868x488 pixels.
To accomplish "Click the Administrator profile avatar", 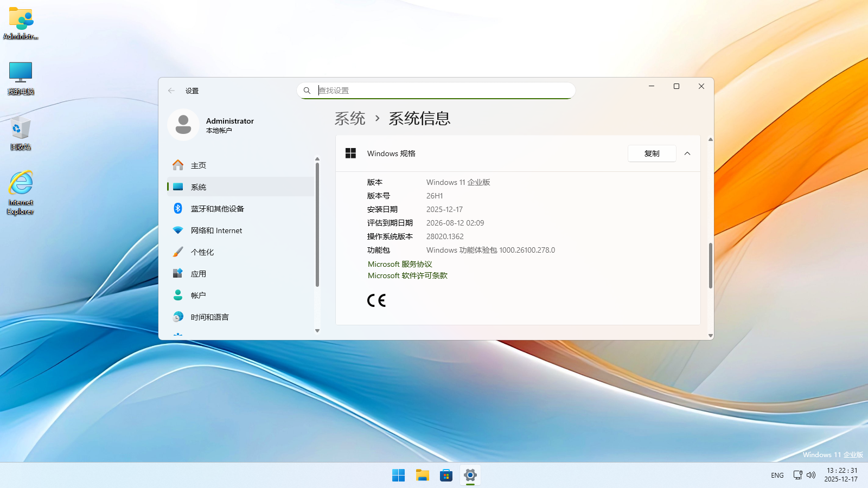I will (x=183, y=125).
